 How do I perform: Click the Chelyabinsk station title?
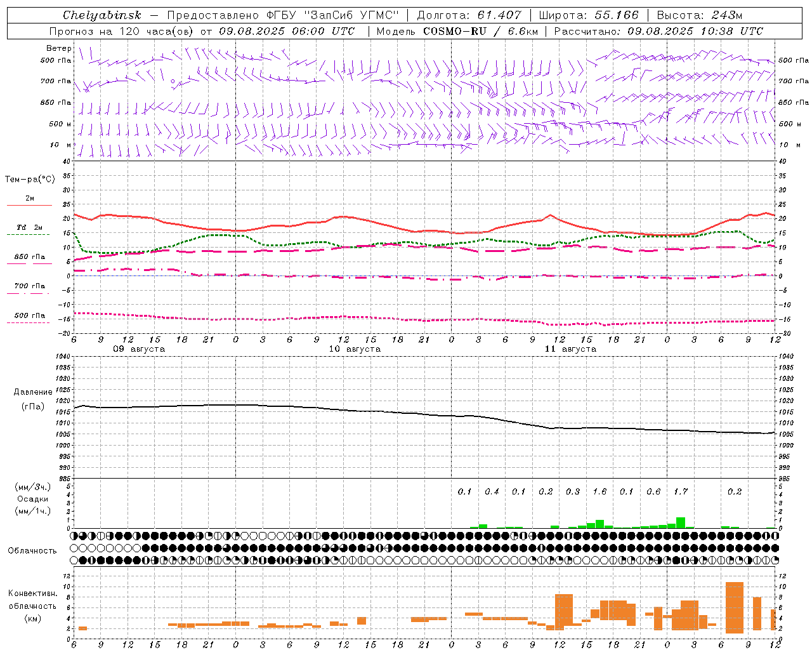pyautogui.click(x=102, y=15)
